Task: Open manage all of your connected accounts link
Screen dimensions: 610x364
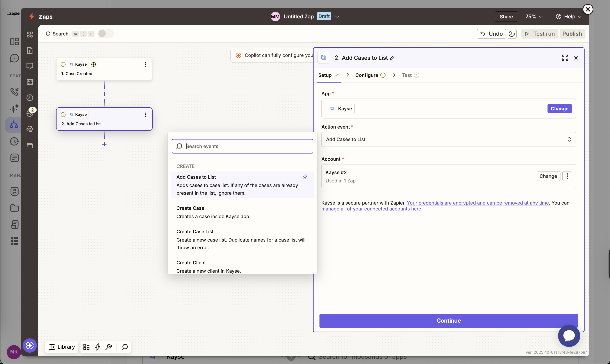Action: coord(371,209)
